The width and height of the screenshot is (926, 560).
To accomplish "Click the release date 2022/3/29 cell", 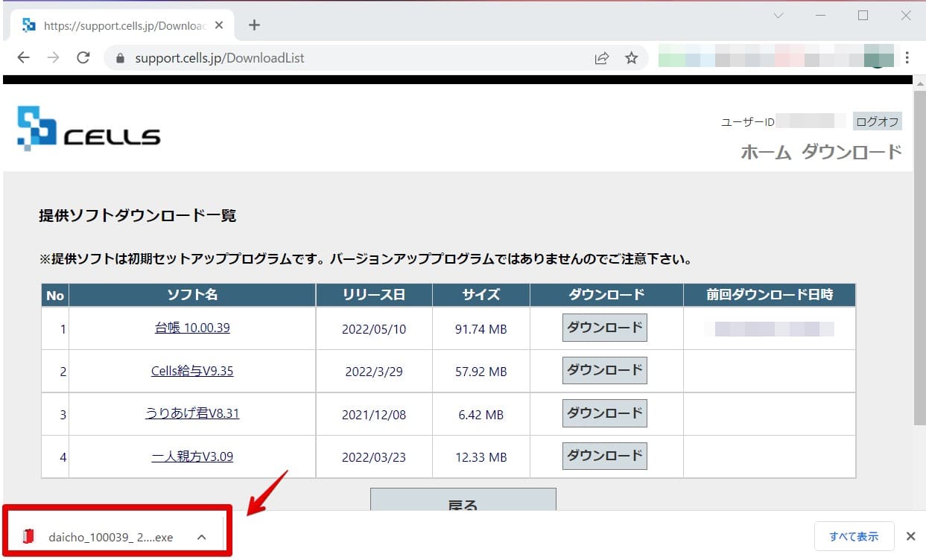I will tap(374, 372).
